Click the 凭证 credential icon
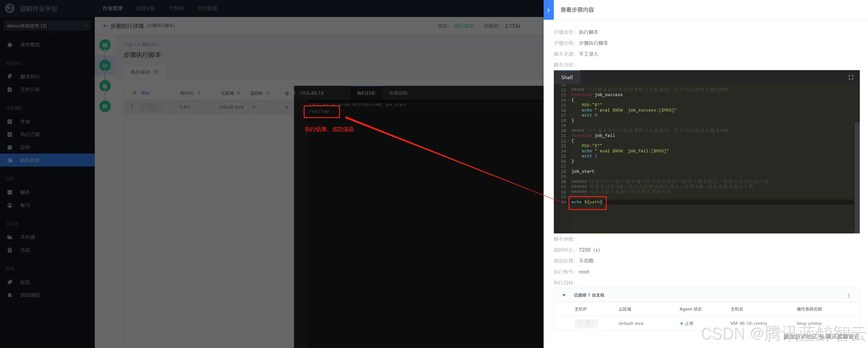 pos(10,250)
